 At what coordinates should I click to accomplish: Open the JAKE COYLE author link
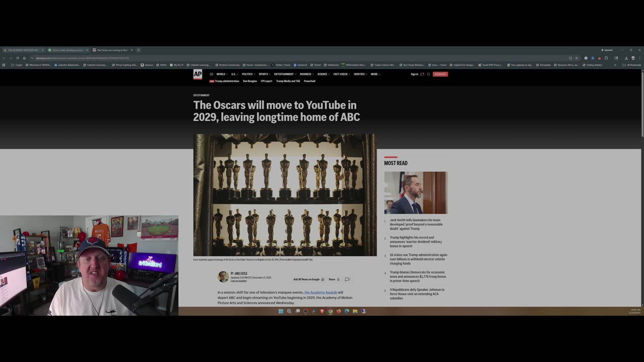point(240,274)
